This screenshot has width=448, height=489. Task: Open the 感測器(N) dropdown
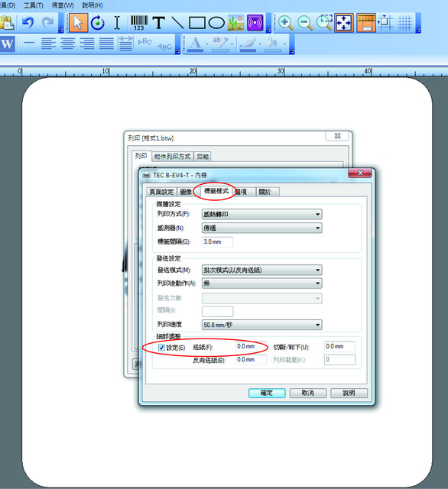(261, 228)
